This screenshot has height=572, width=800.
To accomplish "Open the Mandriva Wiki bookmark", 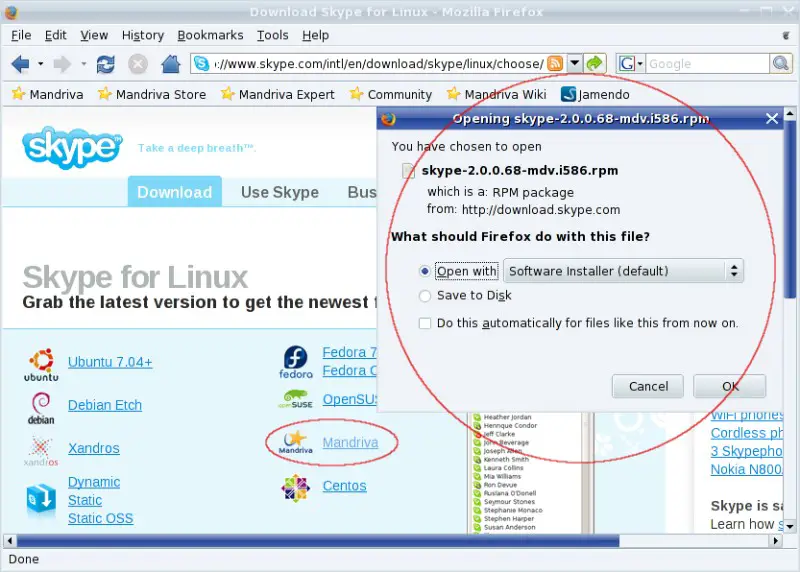I will pyautogui.click(x=496, y=94).
